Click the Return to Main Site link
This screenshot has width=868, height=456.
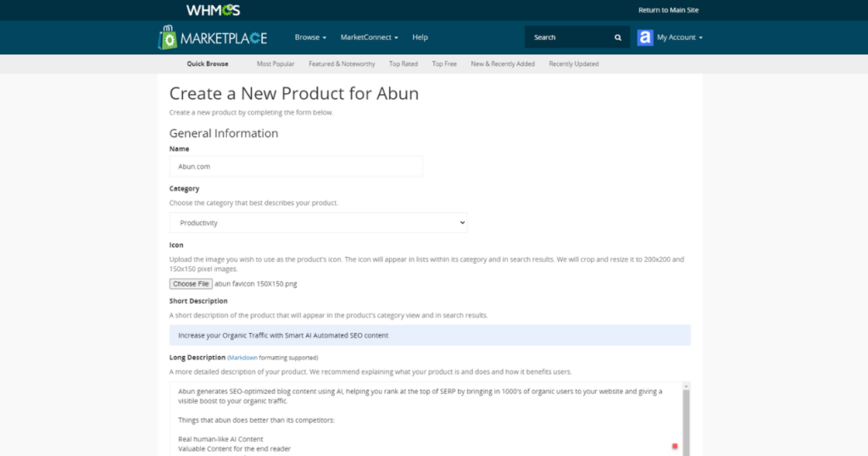tap(668, 10)
